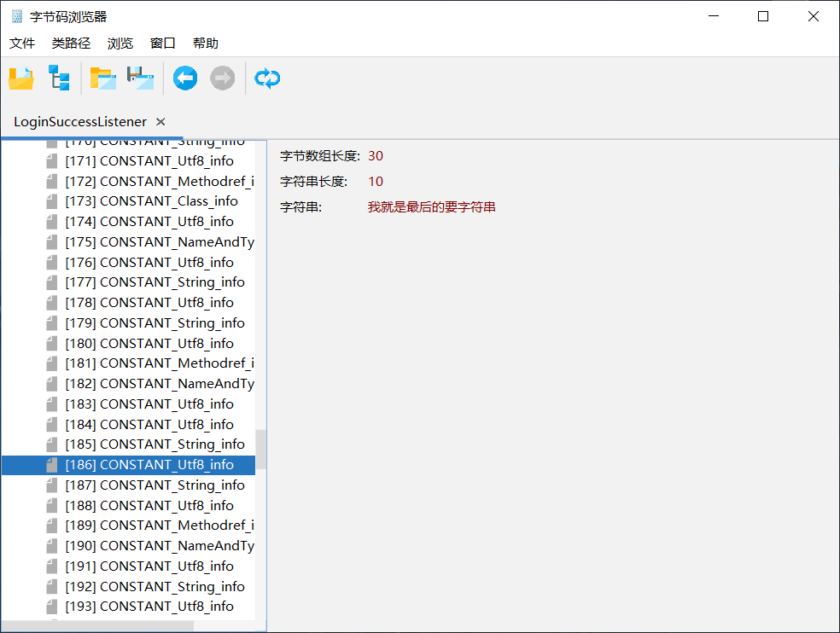
Task: Select tree entry [190] CONSTANT_NameAndType
Action: click(x=158, y=545)
